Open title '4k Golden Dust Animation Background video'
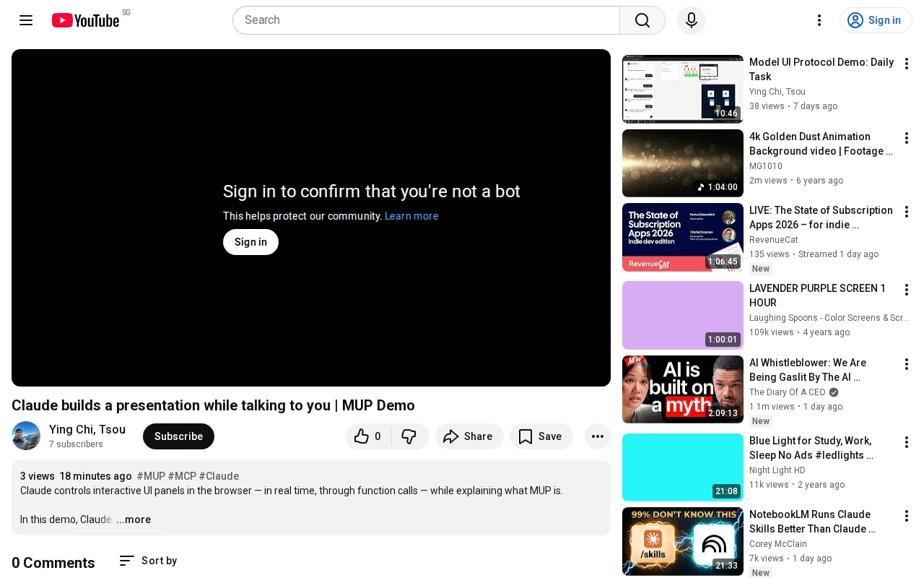Screen dimensions: 924x578 [821, 144]
